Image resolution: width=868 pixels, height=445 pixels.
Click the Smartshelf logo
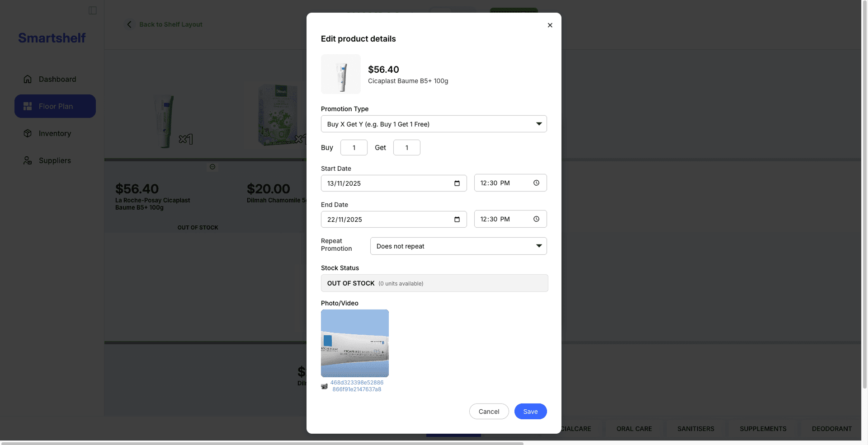pyautogui.click(x=52, y=38)
